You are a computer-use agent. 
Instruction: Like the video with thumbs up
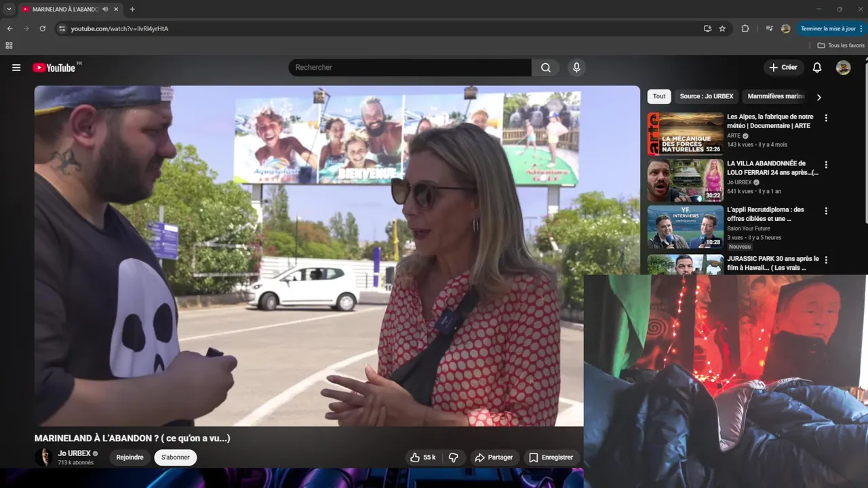coord(422,457)
